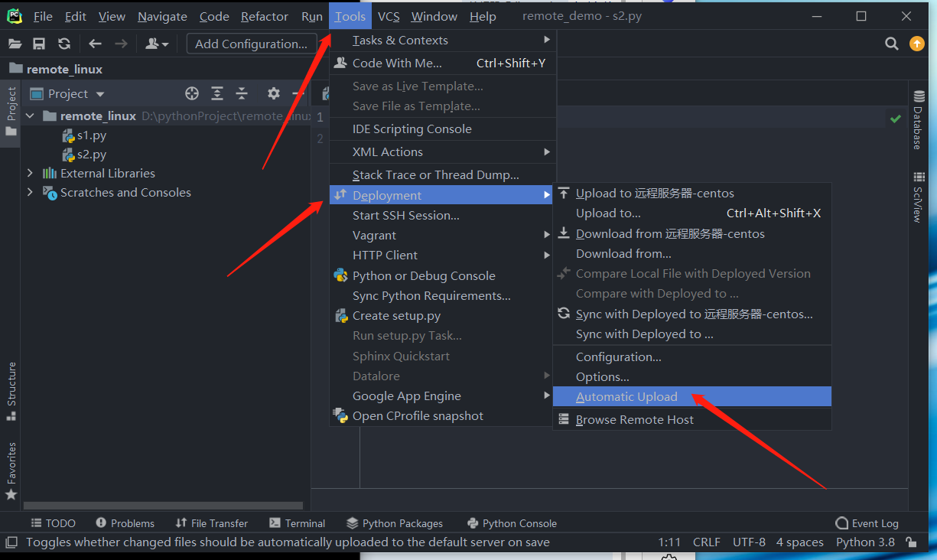Screen dimensions: 937x560
Task: Change UTF-8 file encoding in status bar
Action: coord(749,542)
